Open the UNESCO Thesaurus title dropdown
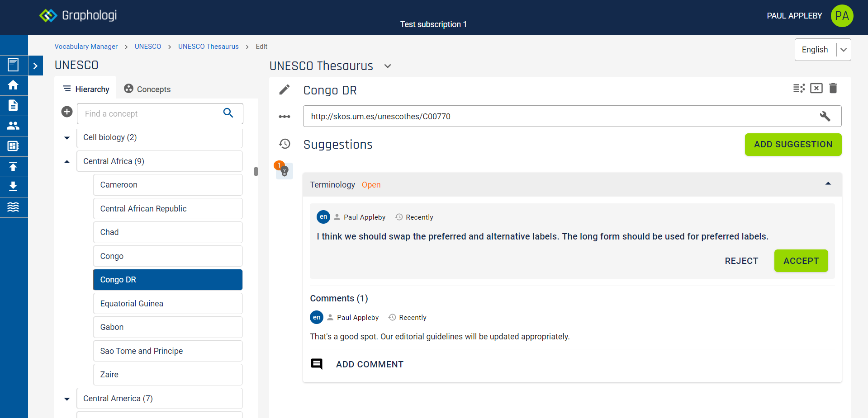This screenshot has width=868, height=418. pos(388,66)
